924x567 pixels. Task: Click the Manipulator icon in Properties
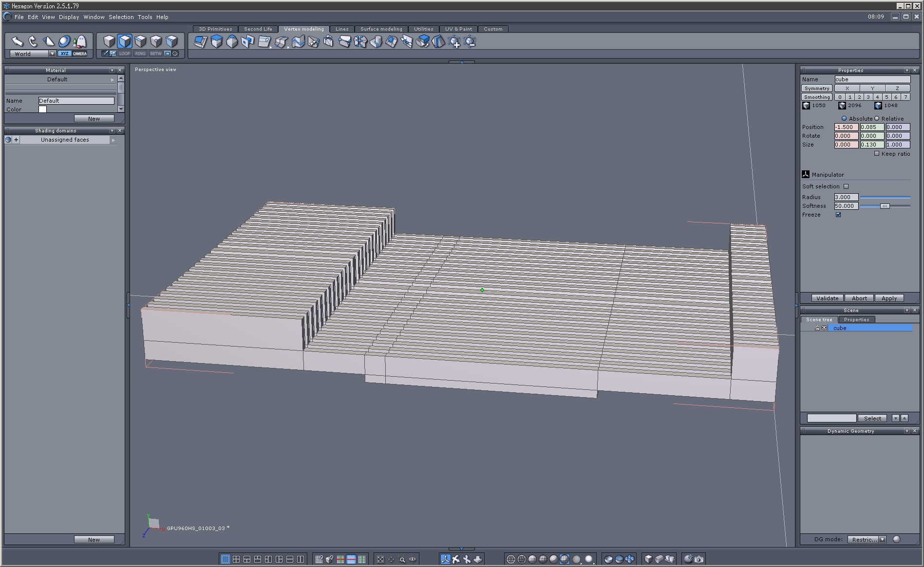click(x=806, y=174)
